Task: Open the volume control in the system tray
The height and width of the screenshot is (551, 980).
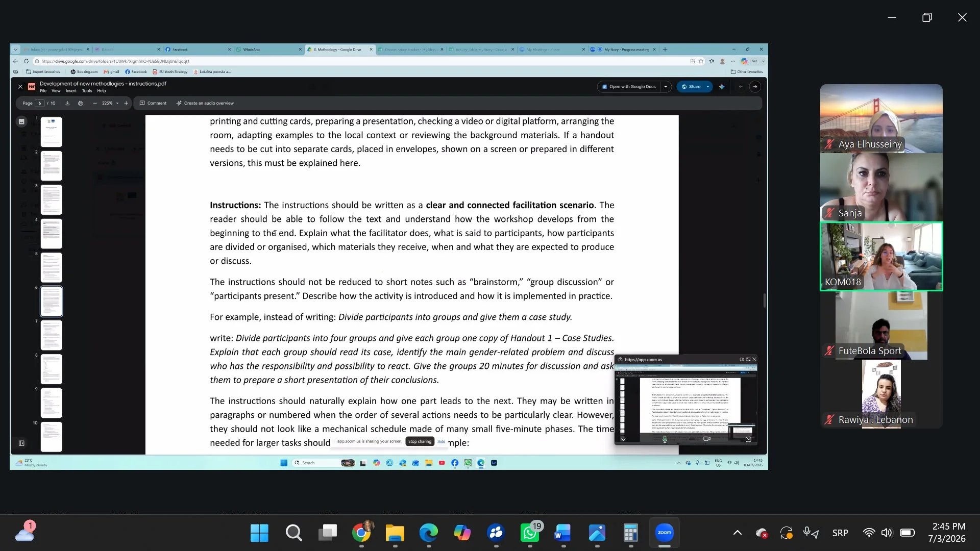Action: [887, 533]
